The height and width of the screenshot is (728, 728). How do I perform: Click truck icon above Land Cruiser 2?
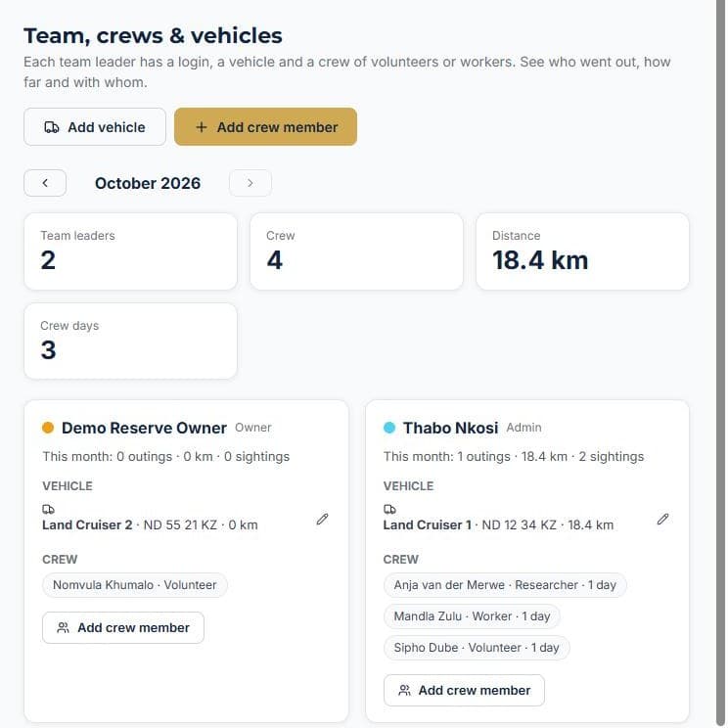click(48, 510)
